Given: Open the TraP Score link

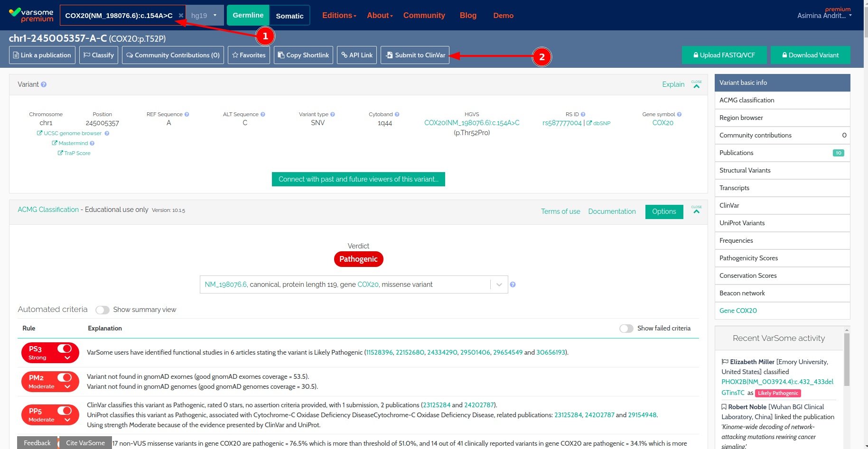Looking at the screenshot, I should point(74,153).
